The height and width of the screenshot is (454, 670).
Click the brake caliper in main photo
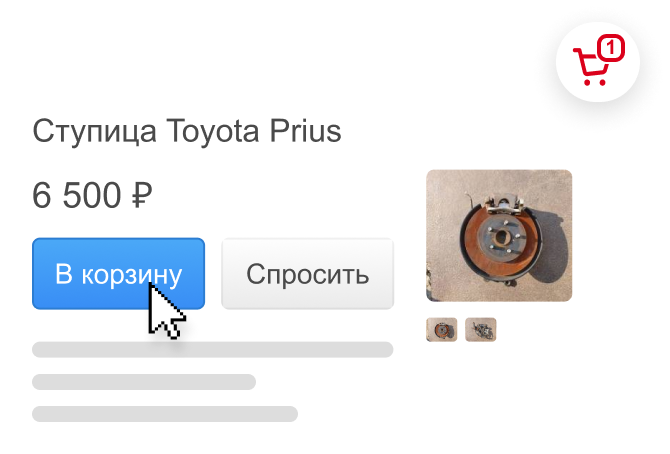click(505, 202)
